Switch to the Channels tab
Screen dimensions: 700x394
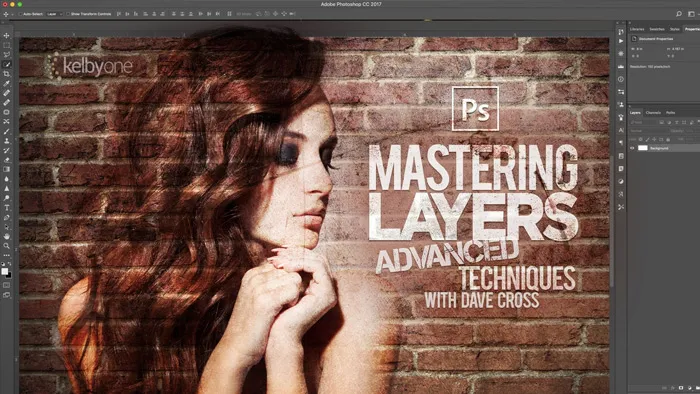click(653, 112)
